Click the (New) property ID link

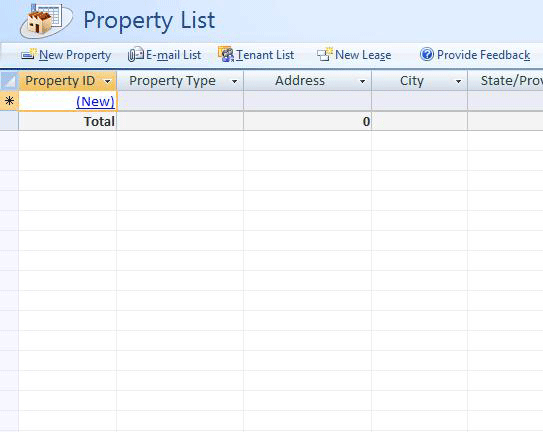pyautogui.click(x=95, y=102)
